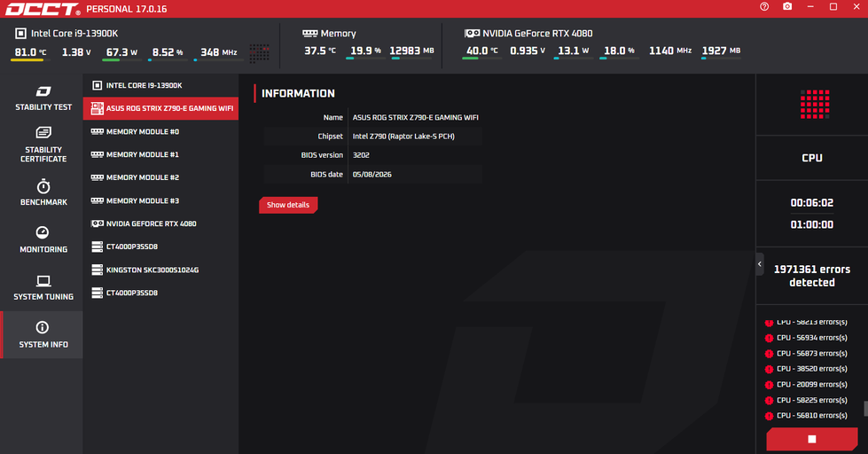Open the System Tuning section
The width and height of the screenshot is (868, 454).
click(x=43, y=287)
